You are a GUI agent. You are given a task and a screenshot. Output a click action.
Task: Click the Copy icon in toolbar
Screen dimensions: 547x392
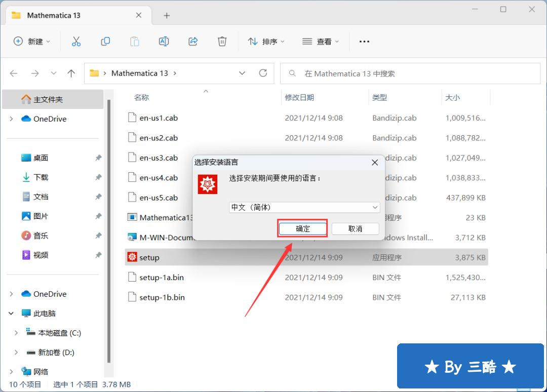[105, 42]
